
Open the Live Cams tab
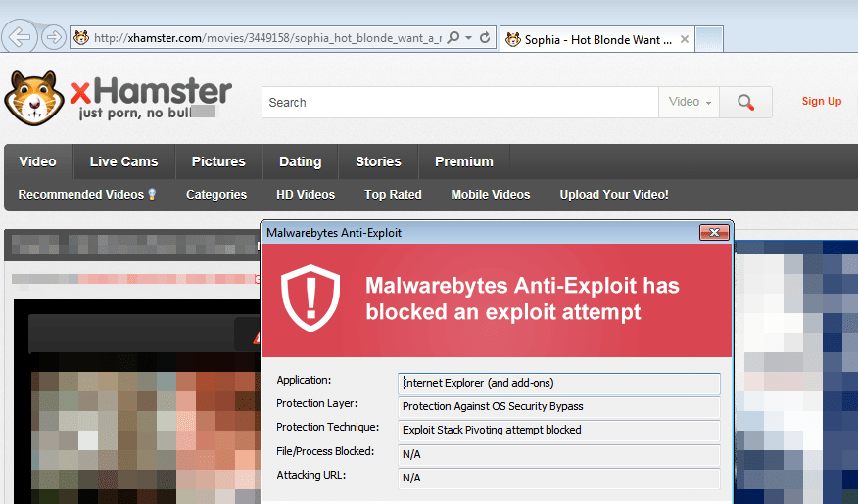pyautogui.click(x=123, y=161)
